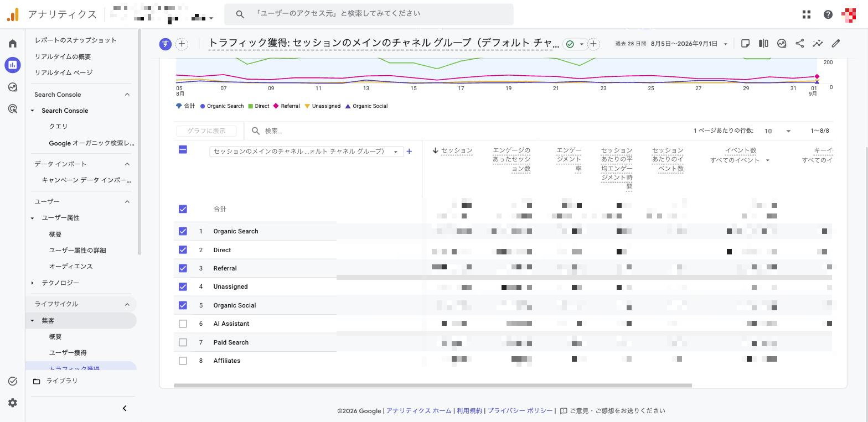Expand the テクノロジー tree item

[32, 283]
